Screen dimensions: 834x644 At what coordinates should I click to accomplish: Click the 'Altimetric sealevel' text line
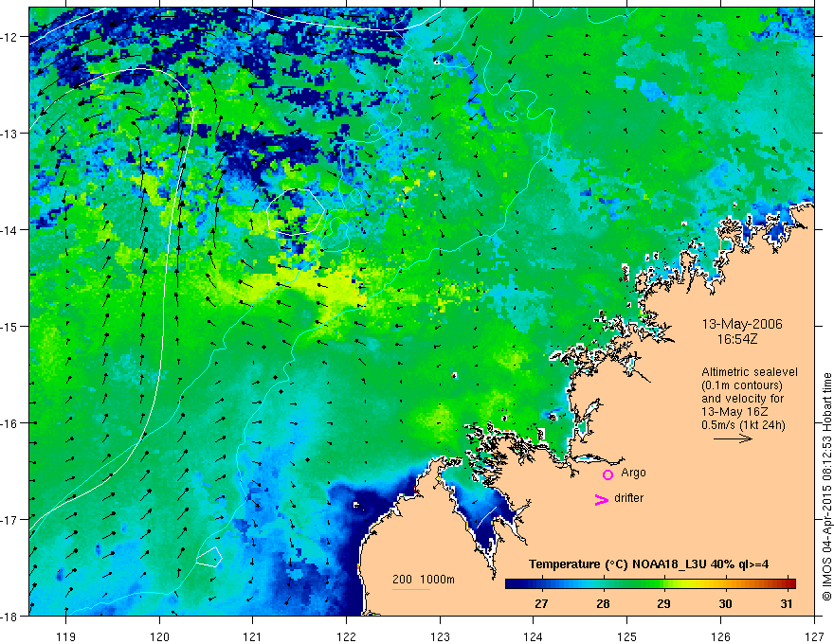tap(750, 372)
